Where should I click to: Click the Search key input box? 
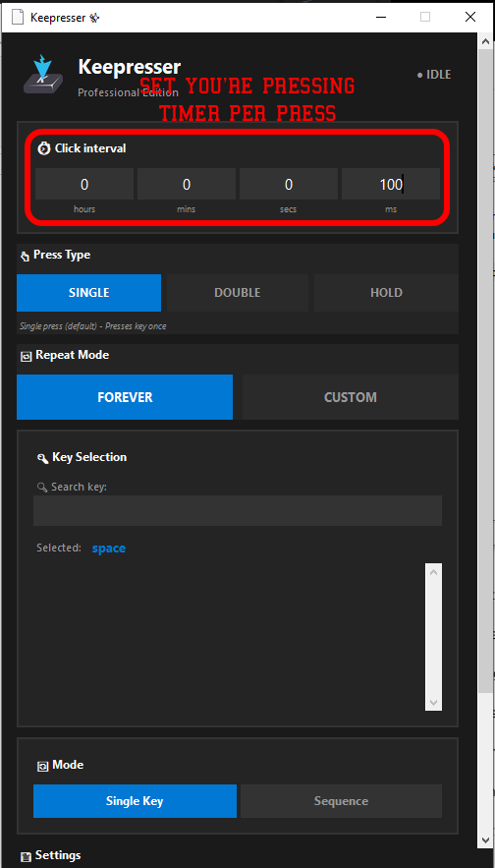click(x=238, y=510)
